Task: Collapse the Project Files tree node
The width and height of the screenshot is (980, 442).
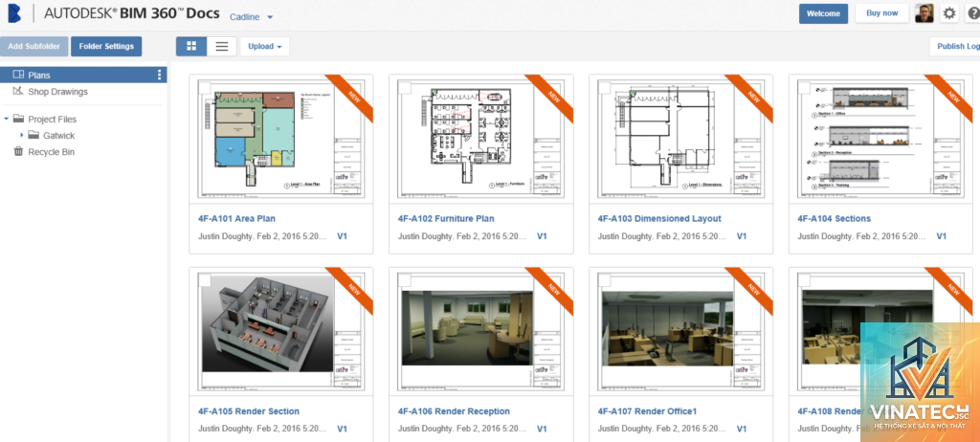Action: click(7, 119)
